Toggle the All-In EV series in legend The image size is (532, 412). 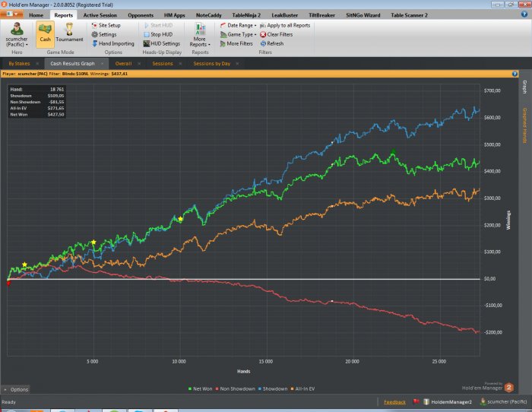tap(302, 388)
